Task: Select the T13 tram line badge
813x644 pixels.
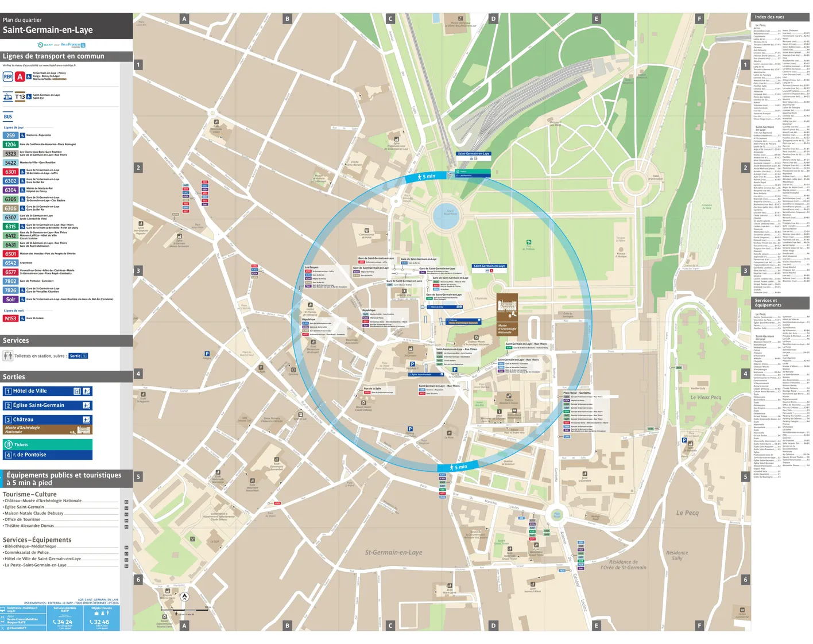Action: (20, 97)
